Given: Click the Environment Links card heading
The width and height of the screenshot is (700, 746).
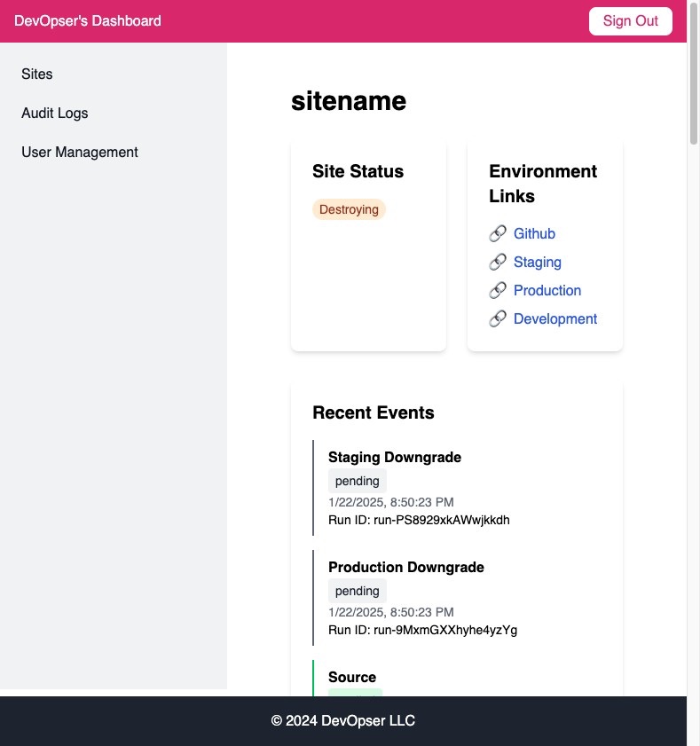Looking at the screenshot, I should [x=543, y=184].
